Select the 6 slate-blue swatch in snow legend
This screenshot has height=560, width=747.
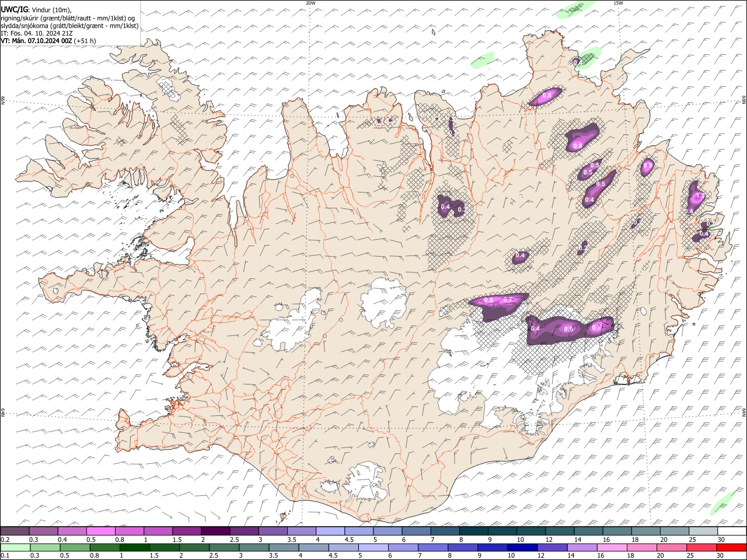point(416,531)
